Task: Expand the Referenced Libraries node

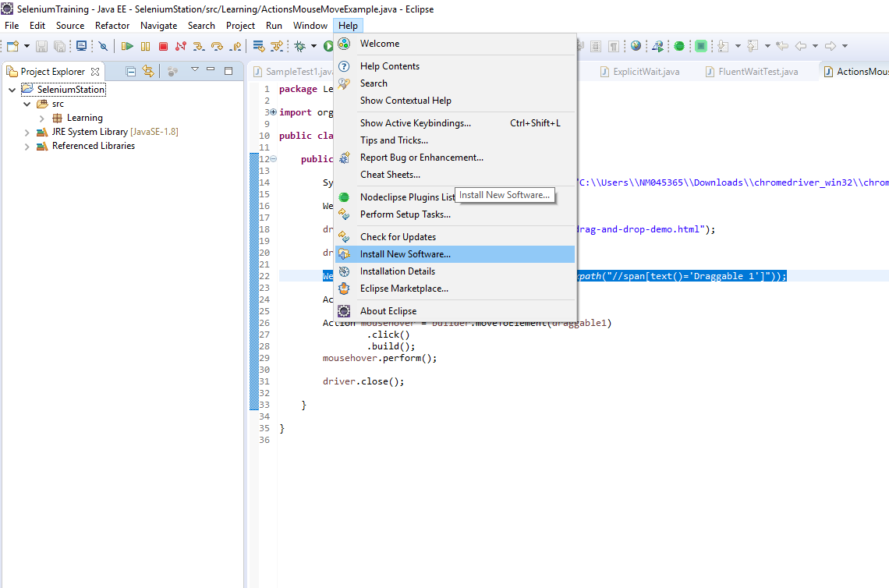Action: click(27, 147)
